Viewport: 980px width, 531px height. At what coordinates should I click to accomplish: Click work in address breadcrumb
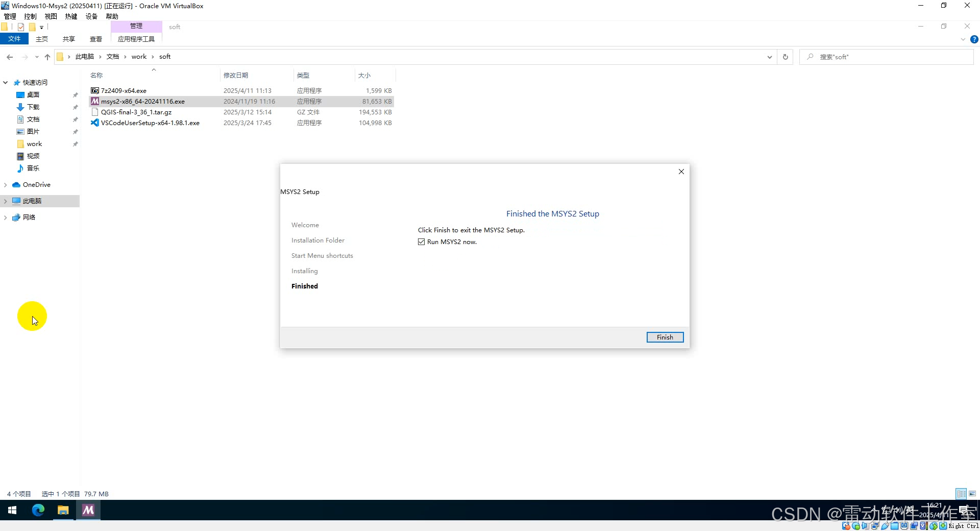(139, 57)
